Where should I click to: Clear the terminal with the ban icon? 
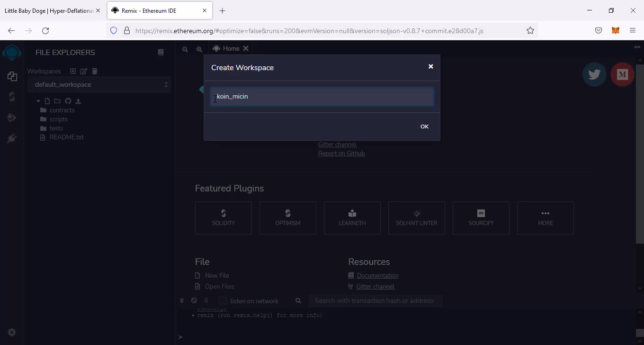(x=194, y=300)
